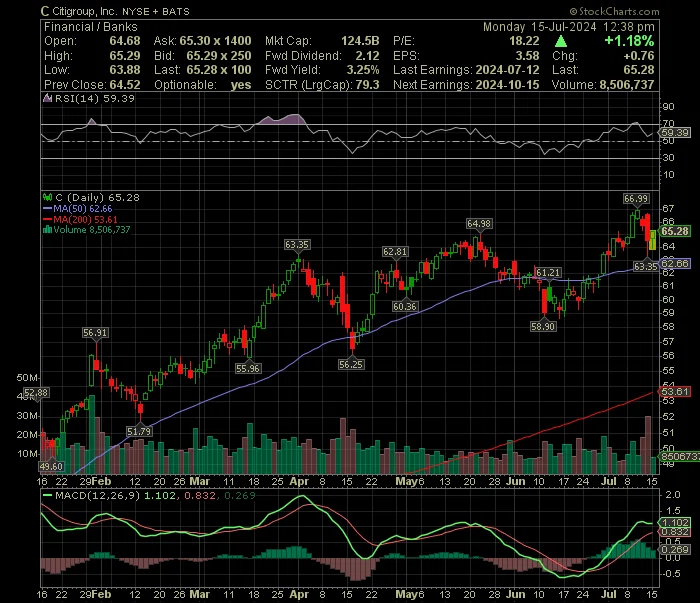Image resolution: width=700 pixels, height=603 pixels.
Task: Click the P/E value 18.22
Action: click(524, 41)
